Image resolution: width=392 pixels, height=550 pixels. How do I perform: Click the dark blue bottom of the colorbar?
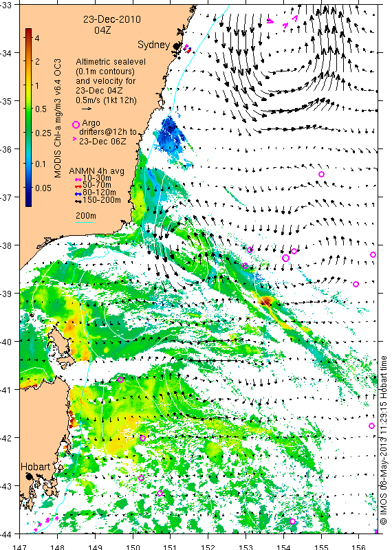28,203
